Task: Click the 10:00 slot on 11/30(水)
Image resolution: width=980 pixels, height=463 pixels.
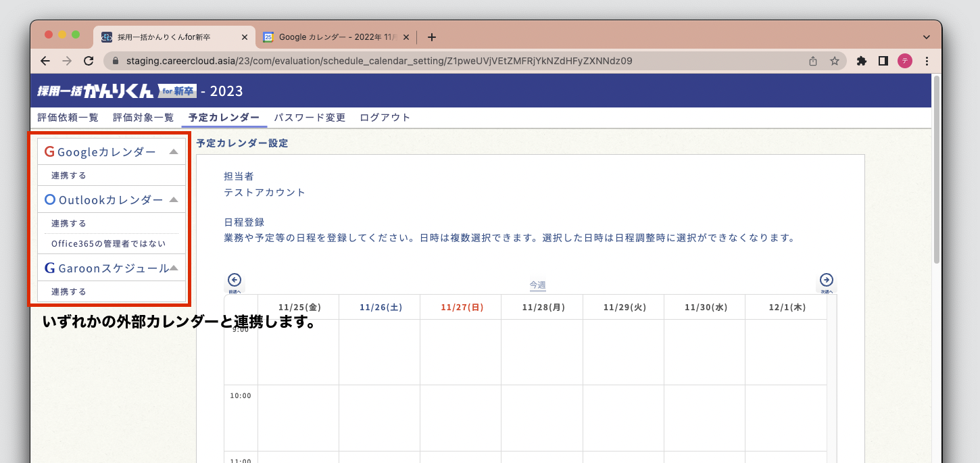Action: [x=705, y=418]
